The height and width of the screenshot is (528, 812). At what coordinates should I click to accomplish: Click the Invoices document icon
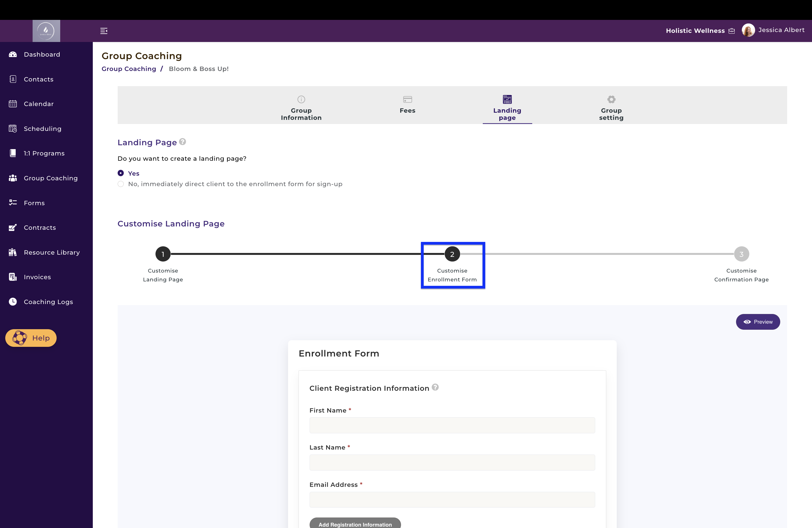tap(13, 277)
